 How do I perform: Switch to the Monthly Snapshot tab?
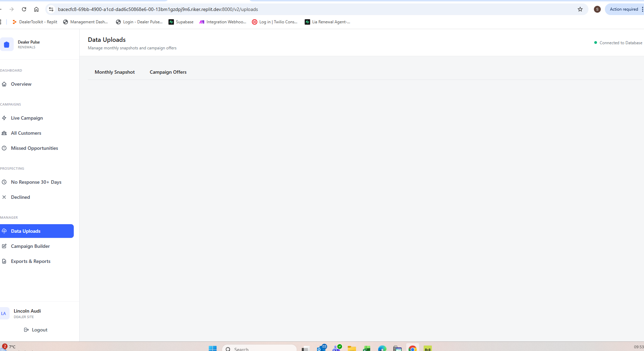pyautogui.click(x=115, y=72)
